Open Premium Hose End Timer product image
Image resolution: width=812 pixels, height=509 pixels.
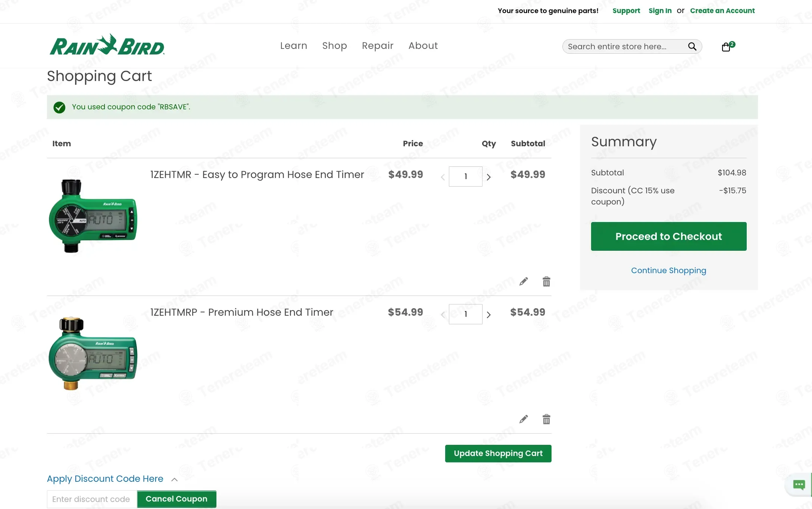point(93,353)
